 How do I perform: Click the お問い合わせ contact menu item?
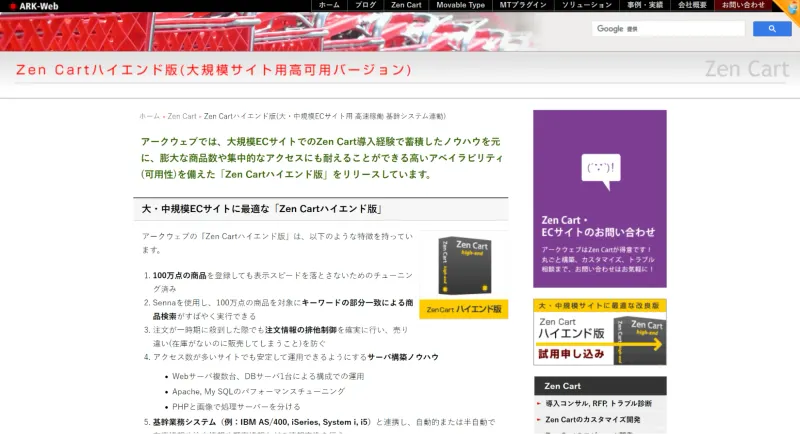(x=743, y=5)
